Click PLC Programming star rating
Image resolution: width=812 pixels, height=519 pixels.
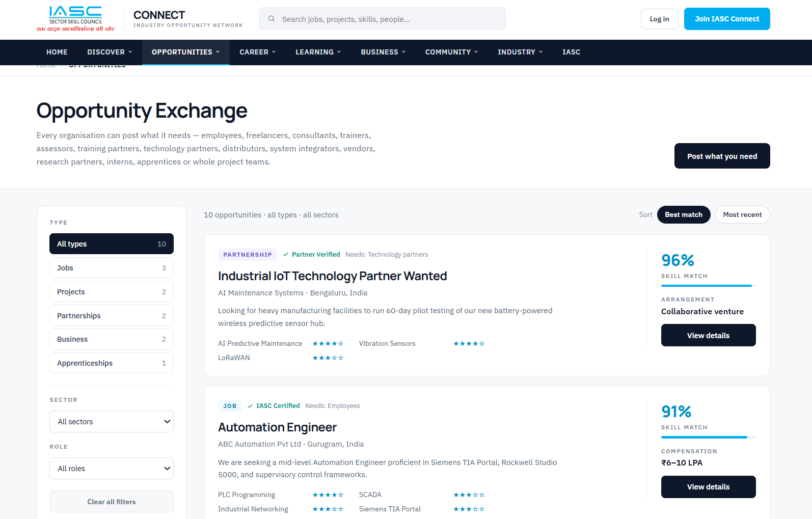328,495
